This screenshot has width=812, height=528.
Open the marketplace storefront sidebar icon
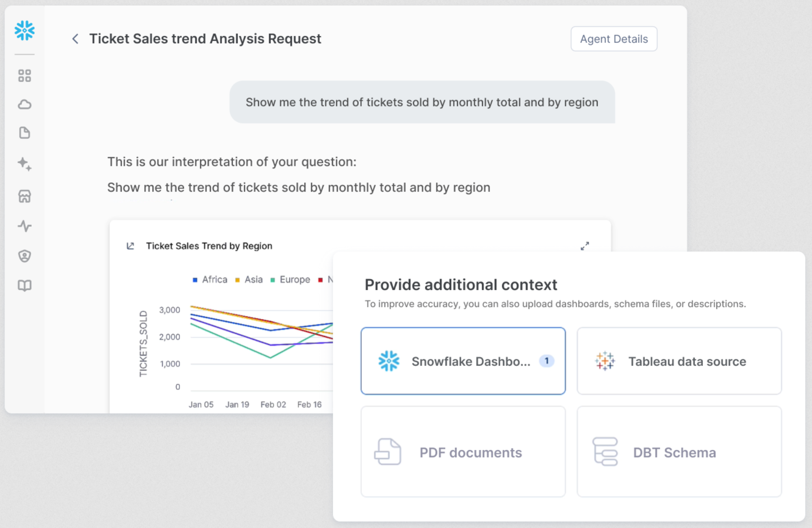point(24,196)
